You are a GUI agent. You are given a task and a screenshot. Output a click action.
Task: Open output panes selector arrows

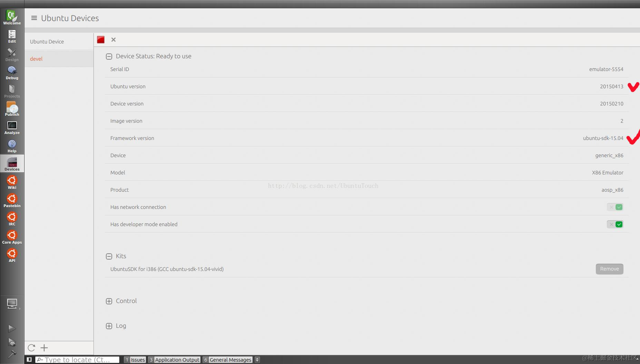coord(257,360)
